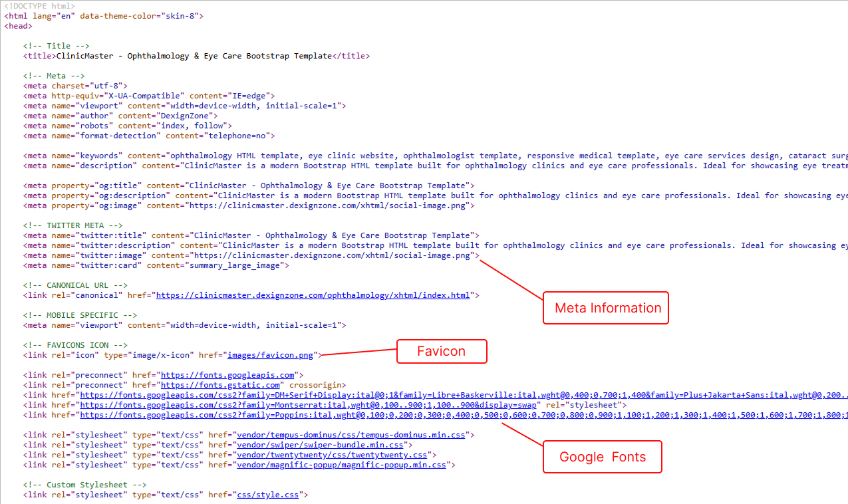Click the DOCTYPE html declaration line
Viewport: 848px width, 504px height.
click(39, 6)
